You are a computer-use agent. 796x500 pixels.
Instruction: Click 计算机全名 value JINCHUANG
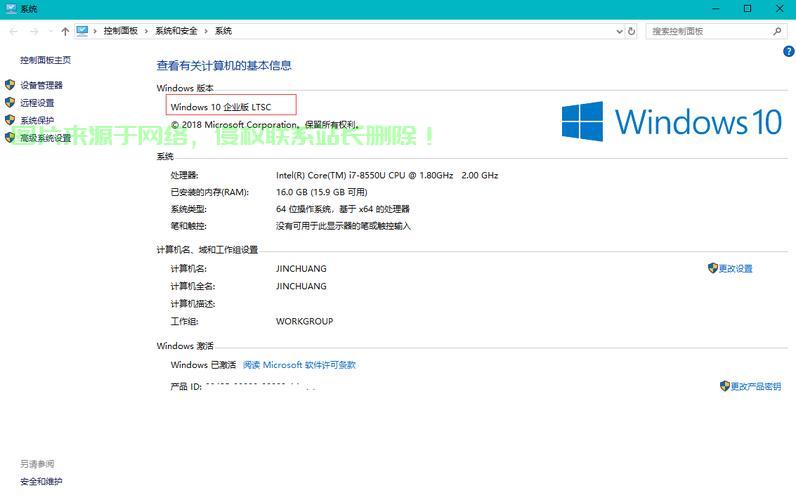click(301, 286)
